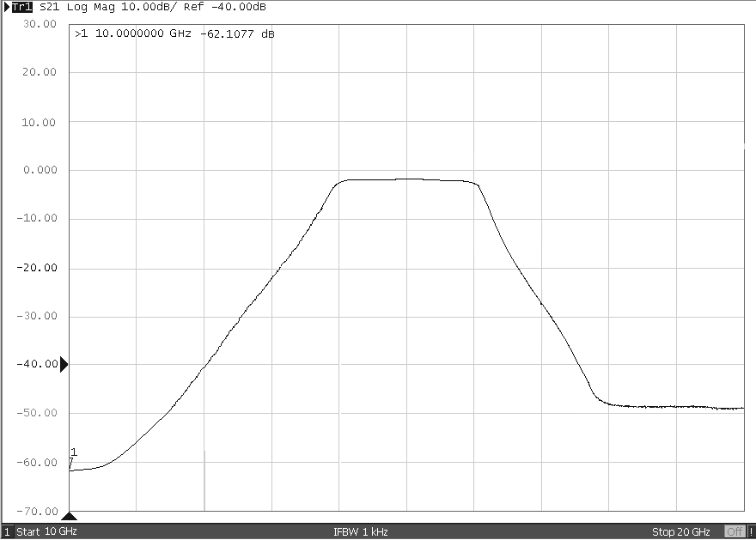The image size is (756, 540).
Task: Click the Start 10 GHz frequency field
Action: (46, 531)
